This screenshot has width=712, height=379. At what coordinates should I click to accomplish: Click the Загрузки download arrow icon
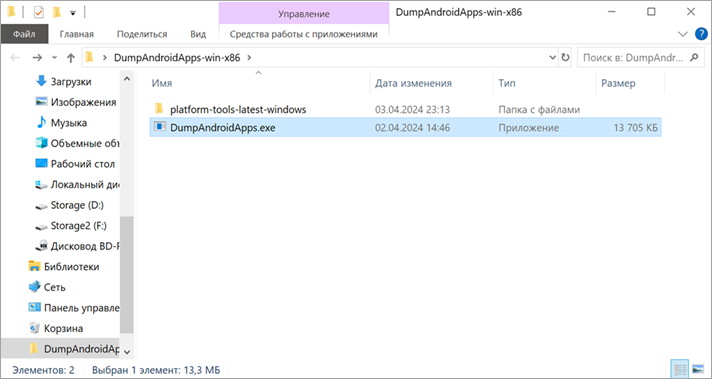(41, 81)
